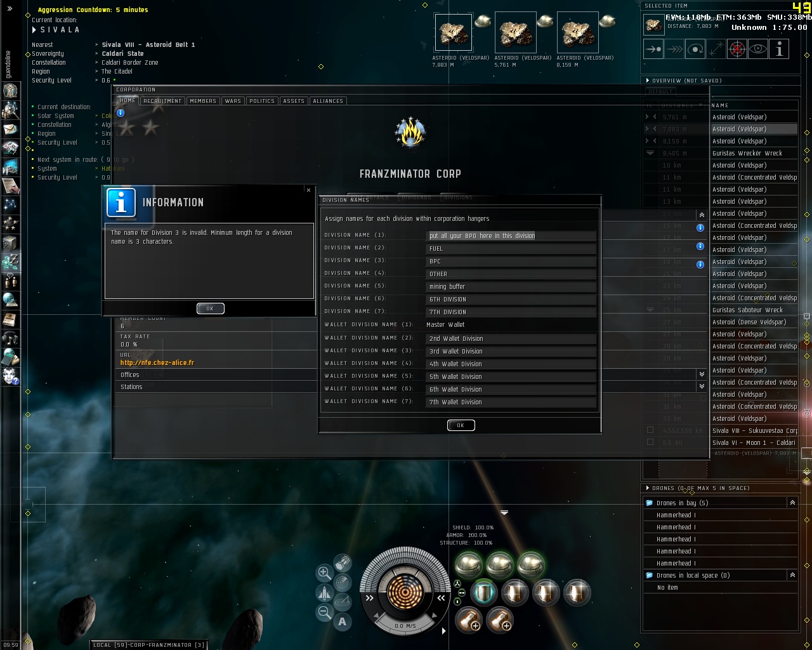The height and width of the screenshot is (650, 812).
Task: Collapse the Drones in bay group
Action: 792,503
